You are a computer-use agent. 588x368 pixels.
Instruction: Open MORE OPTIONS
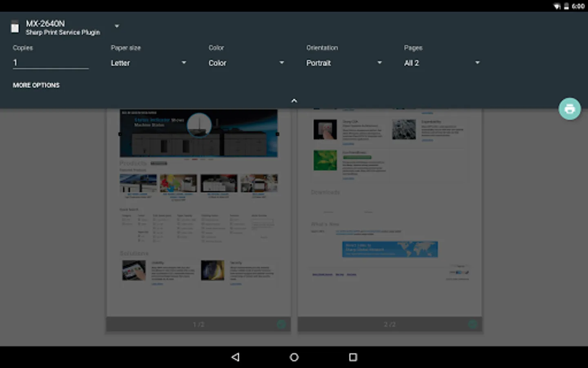(36, 85)
